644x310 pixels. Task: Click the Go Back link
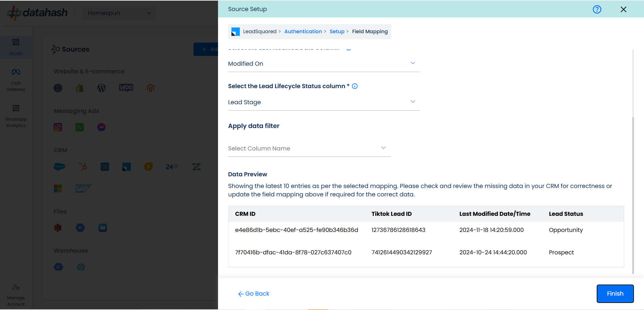click(x=254, y=294)
